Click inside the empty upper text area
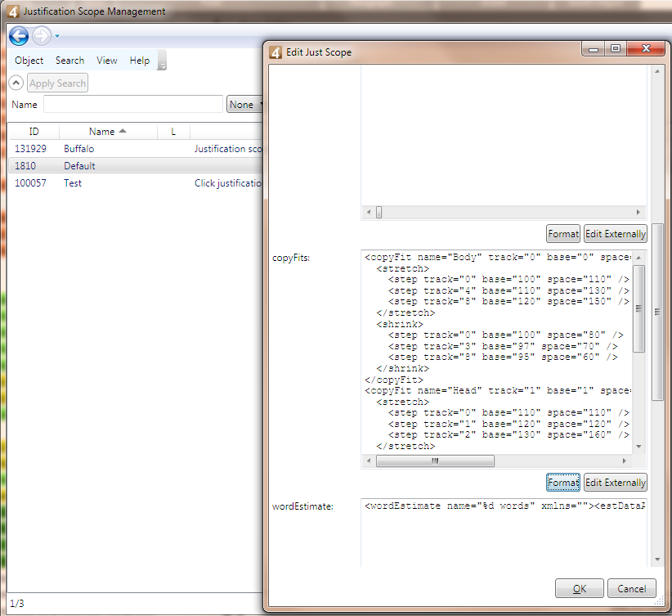 tap(504, 135)
